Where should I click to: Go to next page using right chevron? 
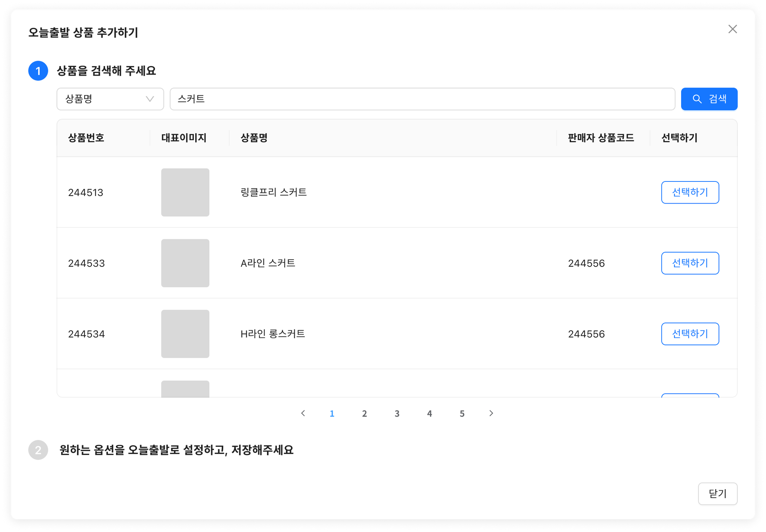point(491,413)
